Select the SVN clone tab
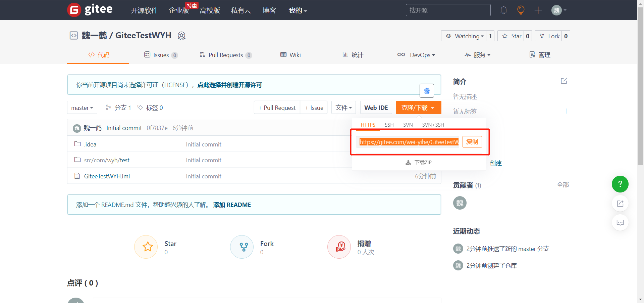This screenshot has height=303, width=644. pyautogui.click(x=408, y=125)
